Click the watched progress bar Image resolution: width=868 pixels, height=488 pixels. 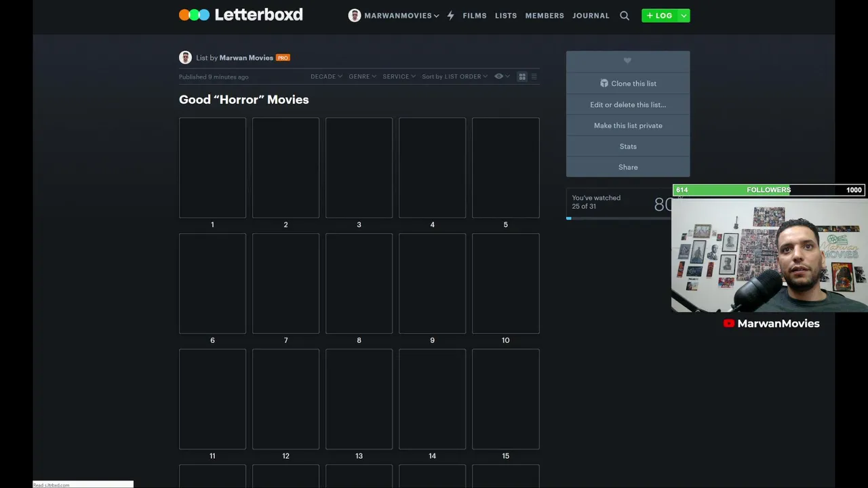(x=619, y=218)
